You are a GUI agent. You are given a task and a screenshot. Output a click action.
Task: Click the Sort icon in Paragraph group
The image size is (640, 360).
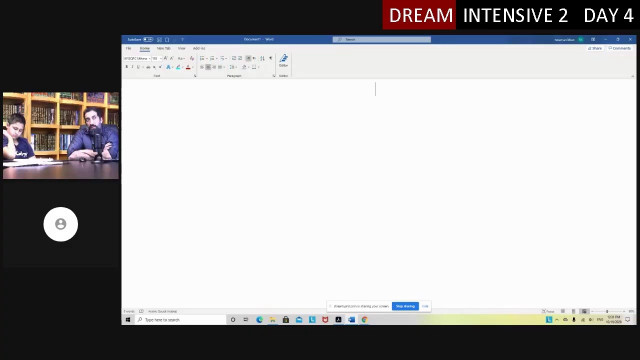point(262,58)
